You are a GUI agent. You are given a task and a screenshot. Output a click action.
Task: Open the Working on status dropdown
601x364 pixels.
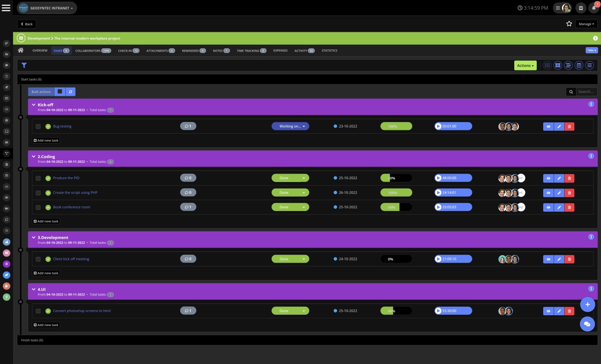click(x=290, y=126)
